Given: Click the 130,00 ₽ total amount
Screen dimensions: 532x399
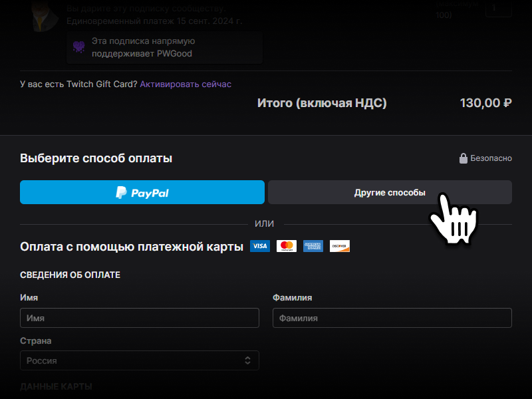Looking at the screenshot, I should coord(485,103).
